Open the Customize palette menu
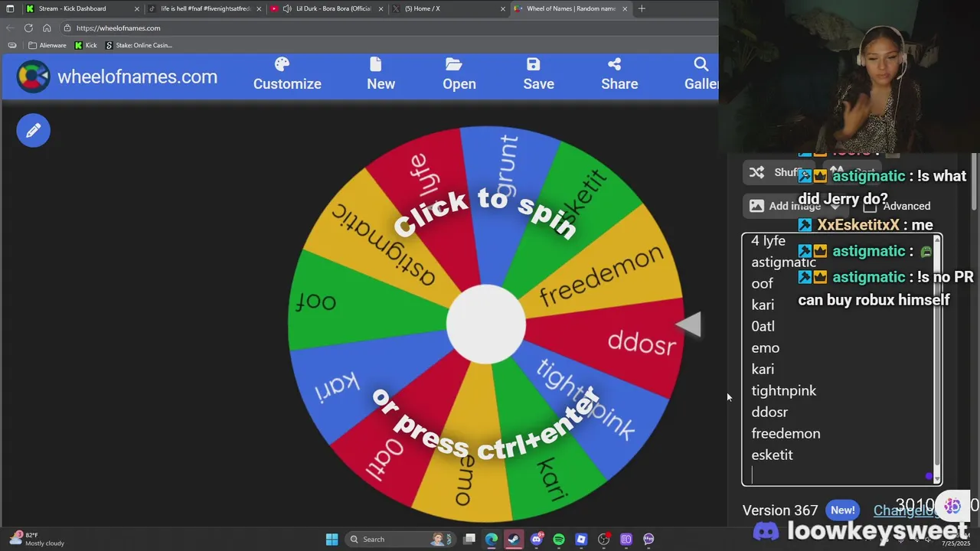The image size is (980, 551). (x=287, y=74)
